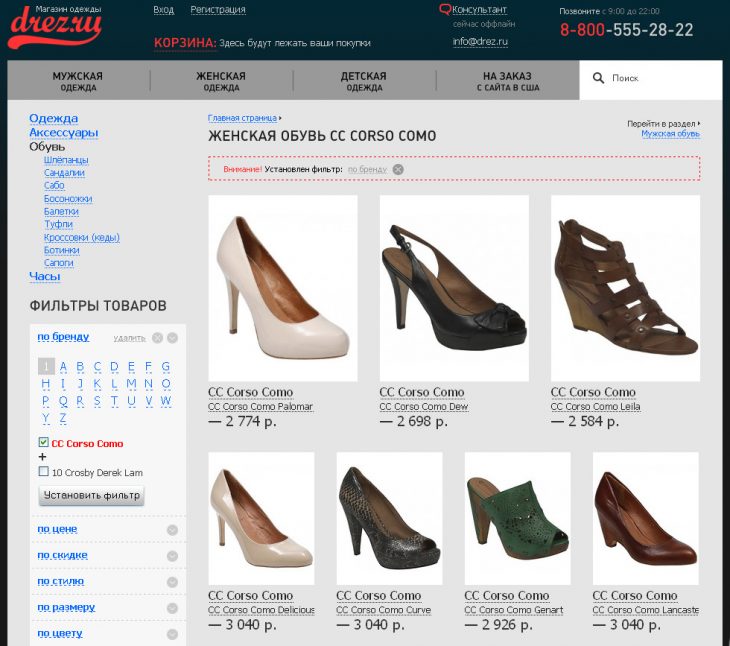The height and width of the screenshot is (646, 730).
Task: Expand the 'по цене' filter
Action: 172,530
